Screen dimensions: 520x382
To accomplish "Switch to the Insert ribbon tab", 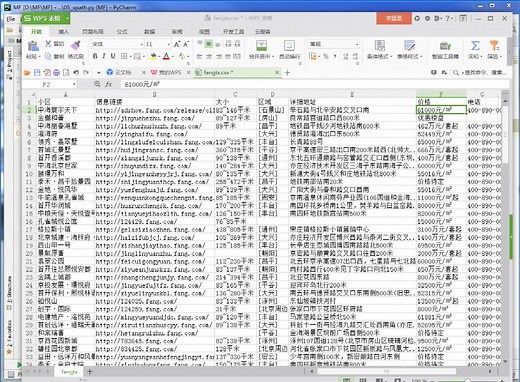I will 63,31.
